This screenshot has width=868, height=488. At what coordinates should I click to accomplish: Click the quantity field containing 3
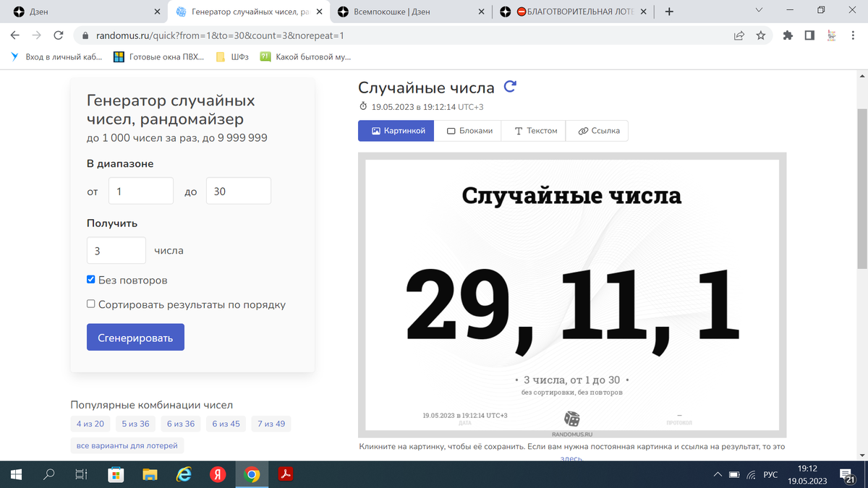116,251
